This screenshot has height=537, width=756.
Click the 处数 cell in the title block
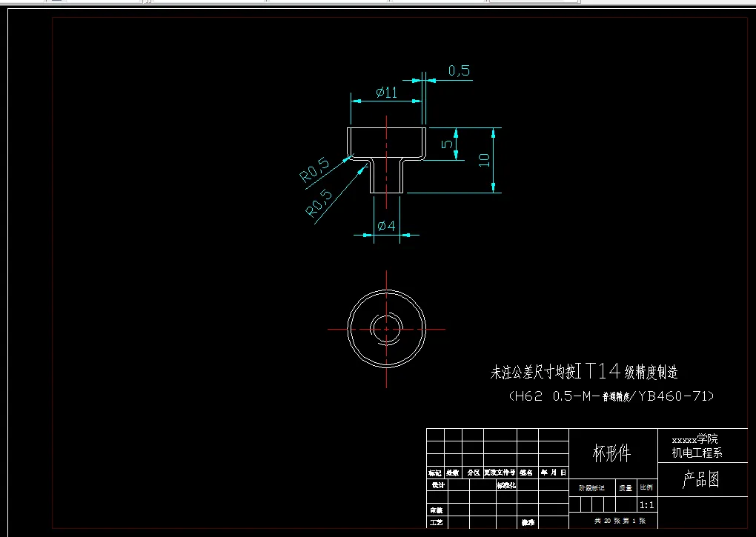[x=452, y=473]
